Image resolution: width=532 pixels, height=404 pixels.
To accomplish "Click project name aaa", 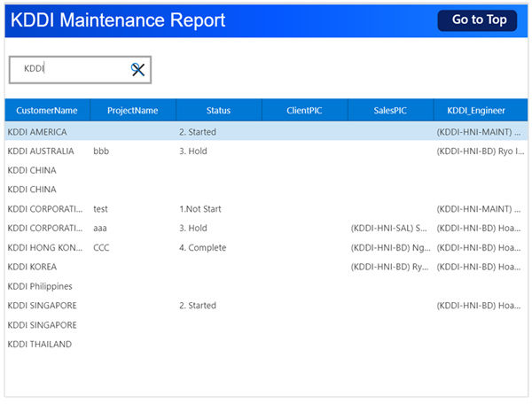I will 100,229.
